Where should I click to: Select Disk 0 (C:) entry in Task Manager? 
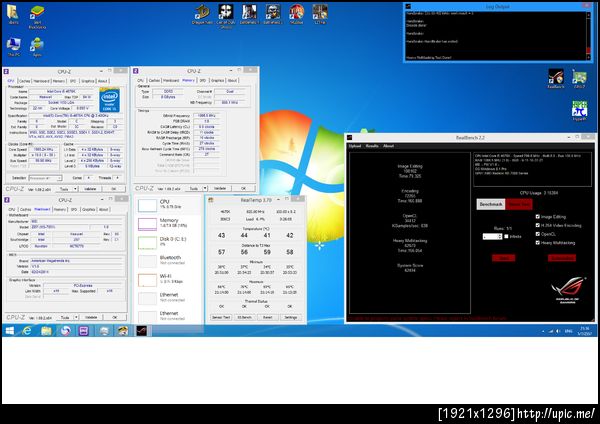point(172,238)
